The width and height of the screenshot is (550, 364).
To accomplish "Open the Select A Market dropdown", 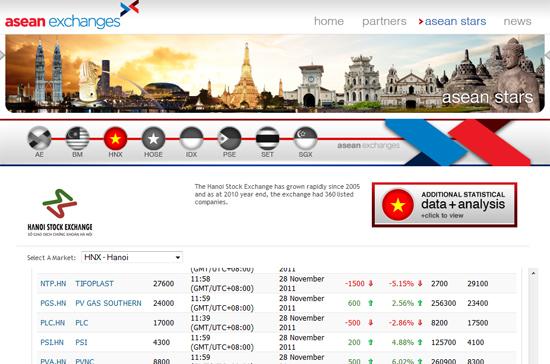I will click(132, 257).
